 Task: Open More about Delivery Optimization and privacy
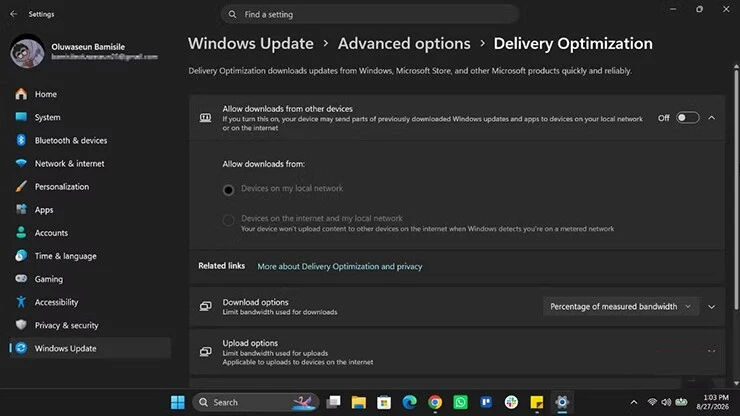click(x=340, y=266)
